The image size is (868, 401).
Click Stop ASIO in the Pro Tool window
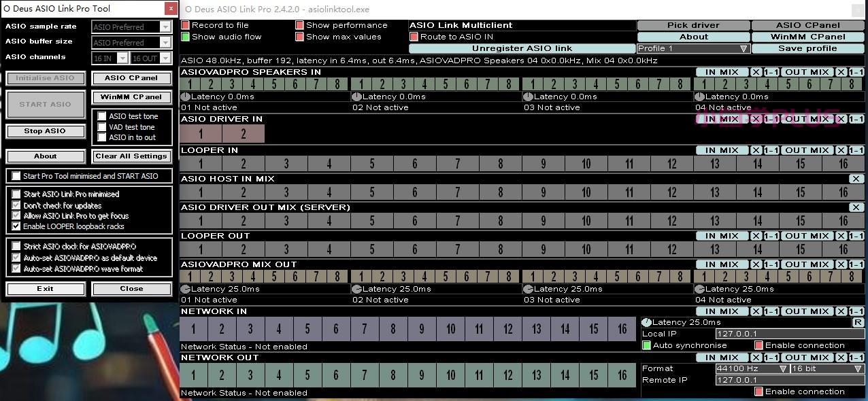[x=45, y=130]
